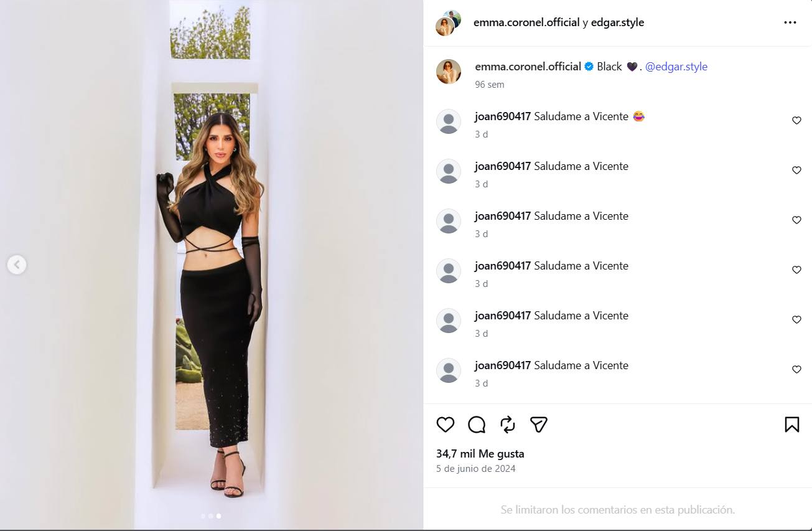Open first commenter joan690417 username
The image size is (812, 531).
pyautogui.click(x=503, y=116)
